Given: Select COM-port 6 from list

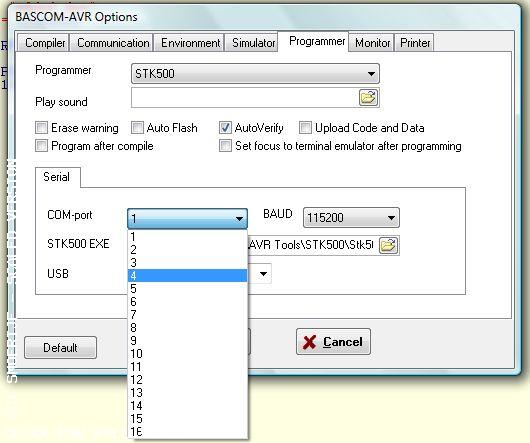Looking at the screenshot, I should click(x=188, y=301).
